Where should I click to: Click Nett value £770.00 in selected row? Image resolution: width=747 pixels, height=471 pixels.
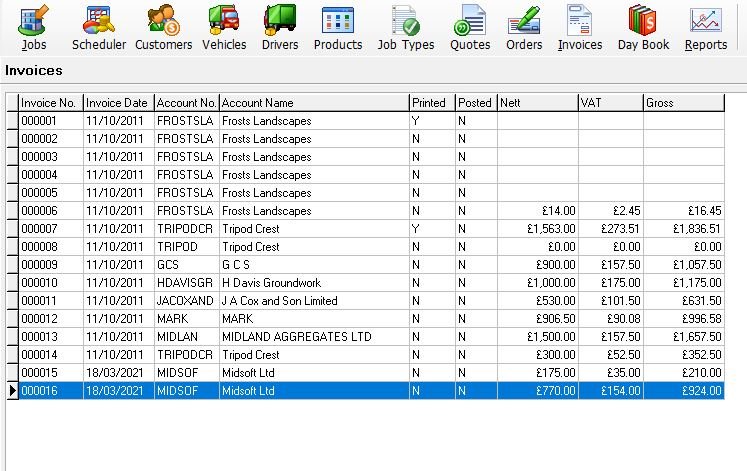538,391
